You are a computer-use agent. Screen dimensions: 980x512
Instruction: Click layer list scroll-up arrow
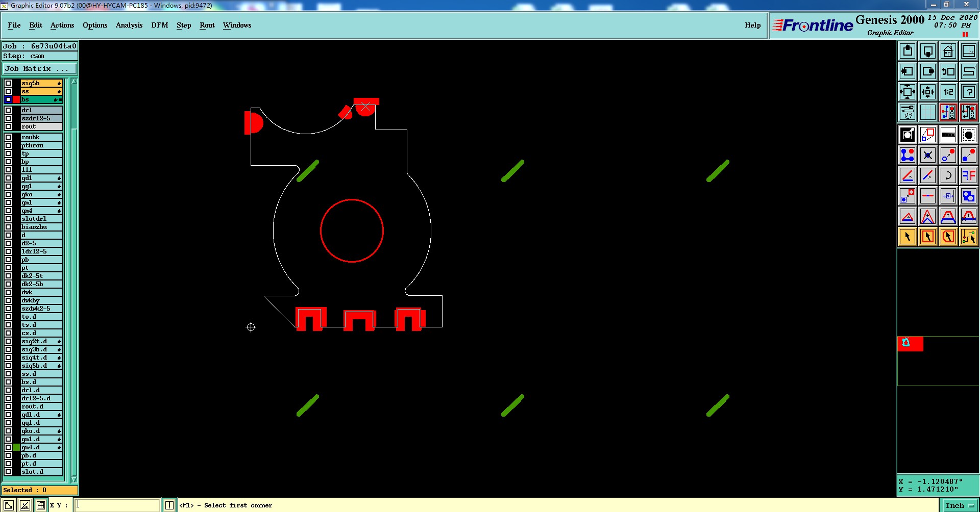coord(74,82)
